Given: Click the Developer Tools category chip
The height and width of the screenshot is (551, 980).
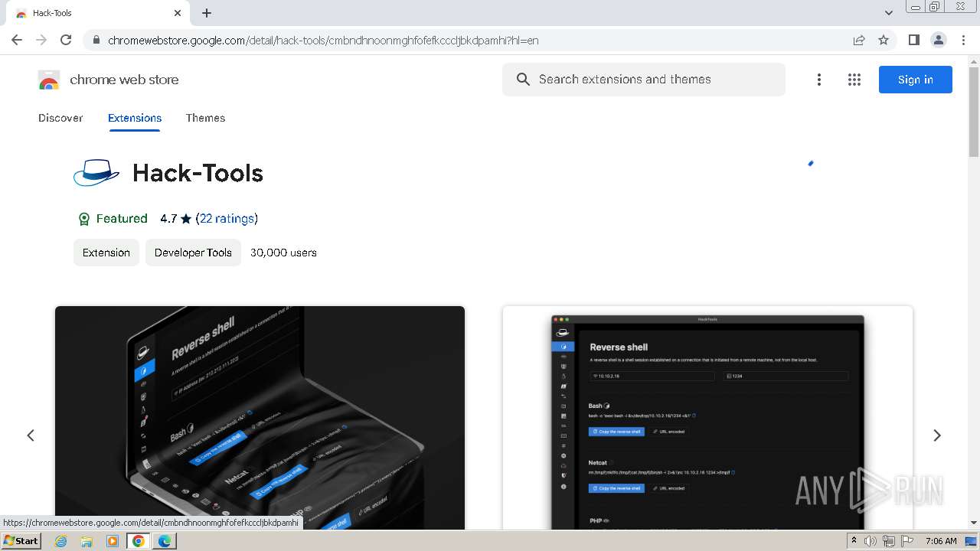Looking at the screenshot, I should click(193, 253).
